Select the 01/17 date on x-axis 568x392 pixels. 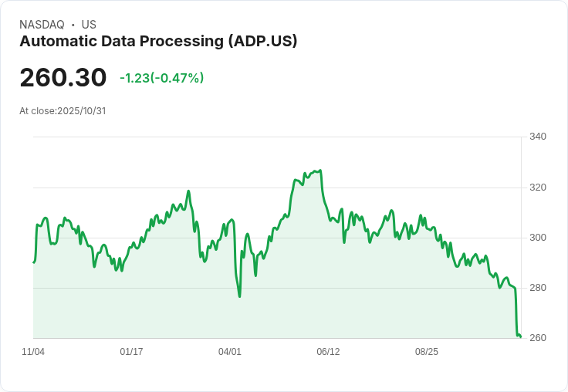point(131,352)
